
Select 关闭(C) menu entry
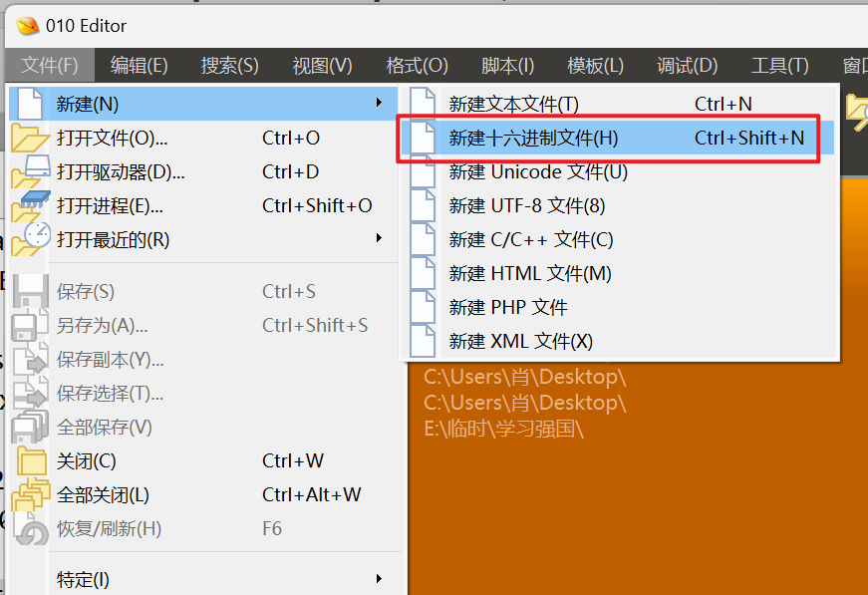(203, 460)
